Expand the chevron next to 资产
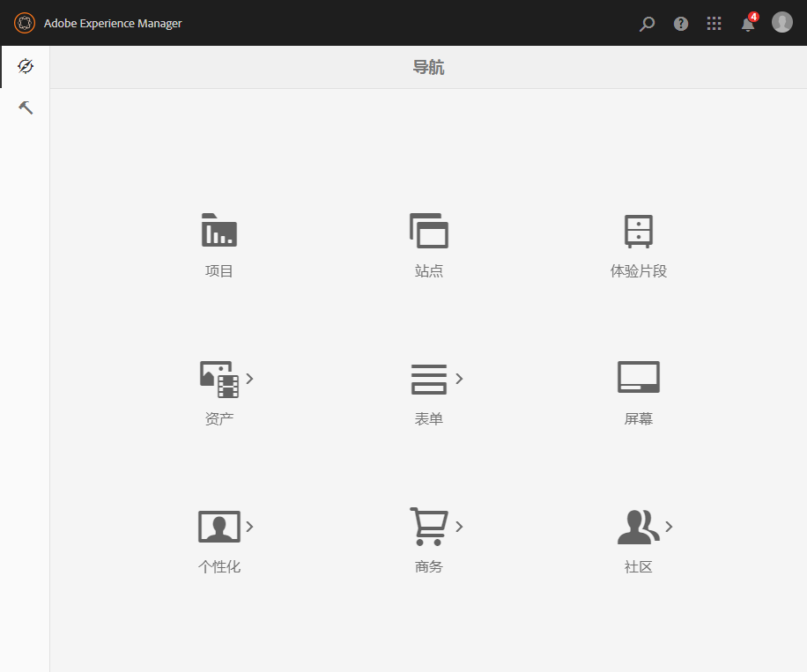 click(249, 379)
